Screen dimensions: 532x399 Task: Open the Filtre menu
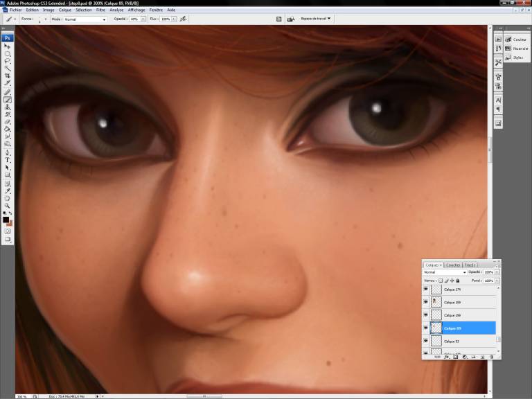point(101,10)
